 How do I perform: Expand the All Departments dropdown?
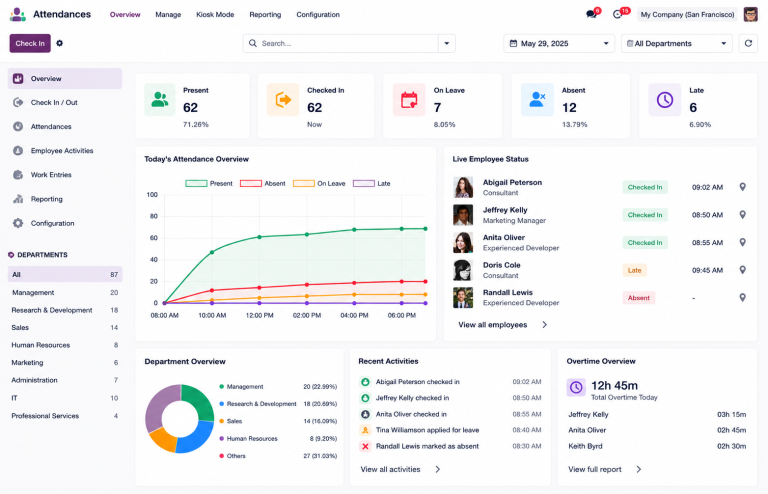(x=676, y=43)
